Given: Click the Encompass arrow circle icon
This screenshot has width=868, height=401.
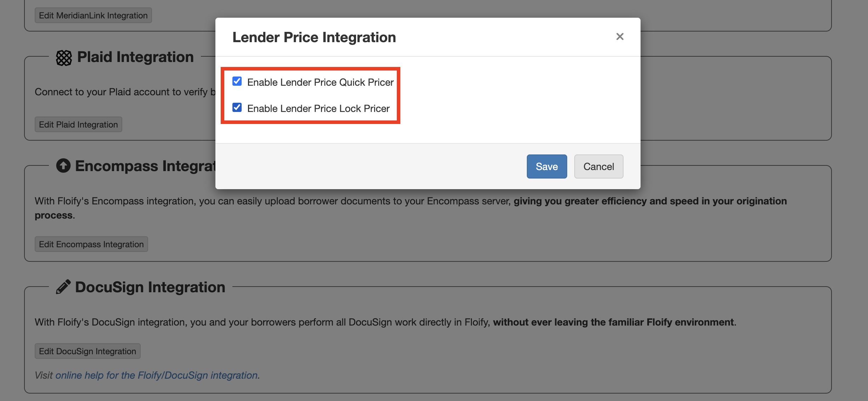Looking at the screenshot, I should click(63, 165).
